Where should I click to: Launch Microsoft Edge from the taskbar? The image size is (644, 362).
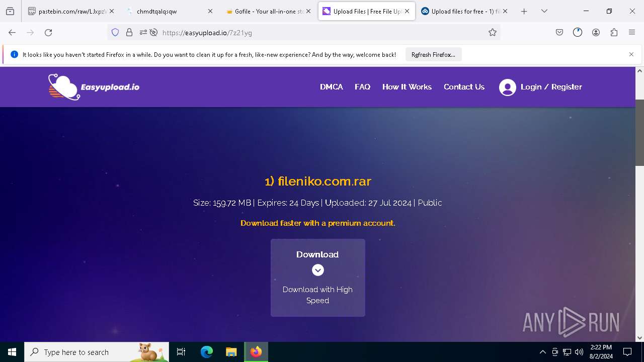[x=207, y=352]
